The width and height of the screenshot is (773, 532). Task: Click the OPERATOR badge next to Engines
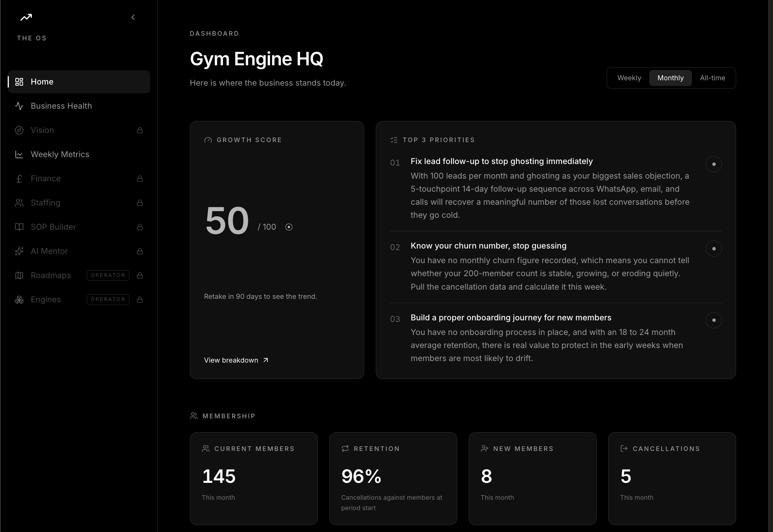pos(108,300)
